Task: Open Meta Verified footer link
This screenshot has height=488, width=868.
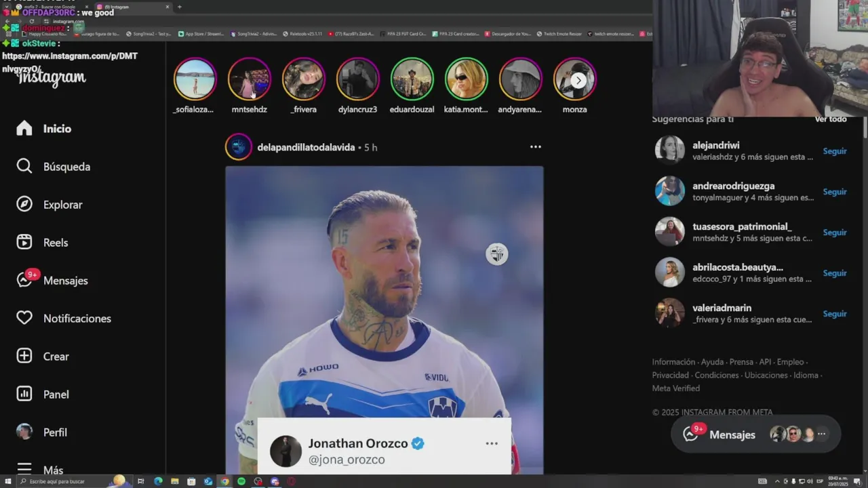Action: 675,388
